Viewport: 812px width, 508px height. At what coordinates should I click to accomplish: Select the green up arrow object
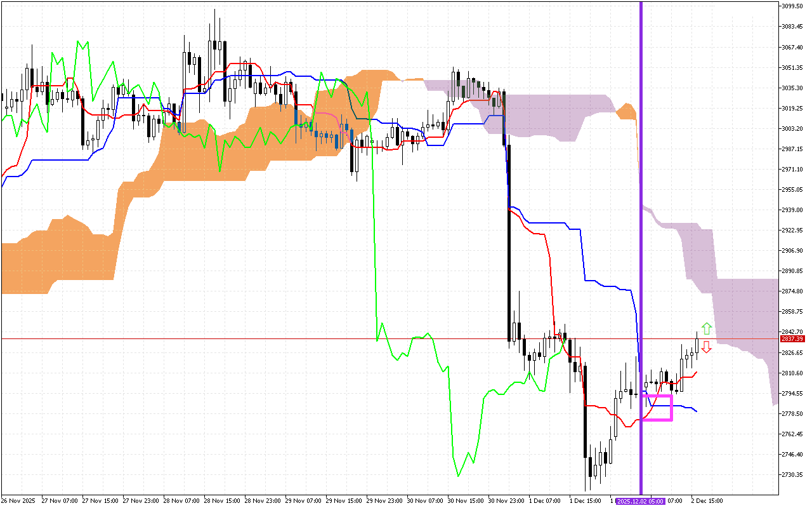[x=705, y=329]
